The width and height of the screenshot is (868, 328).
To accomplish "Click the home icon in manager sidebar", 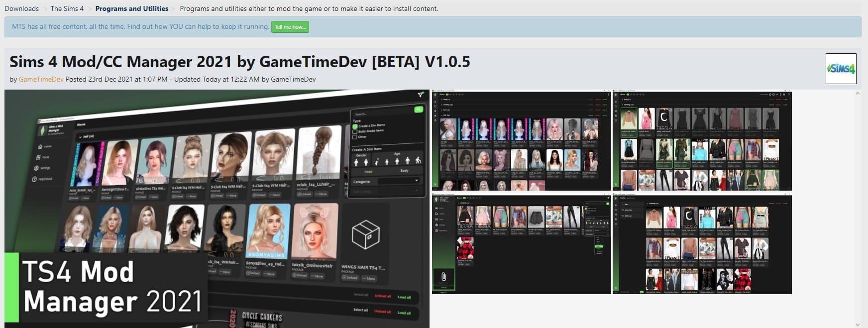I will pos(40,146).
